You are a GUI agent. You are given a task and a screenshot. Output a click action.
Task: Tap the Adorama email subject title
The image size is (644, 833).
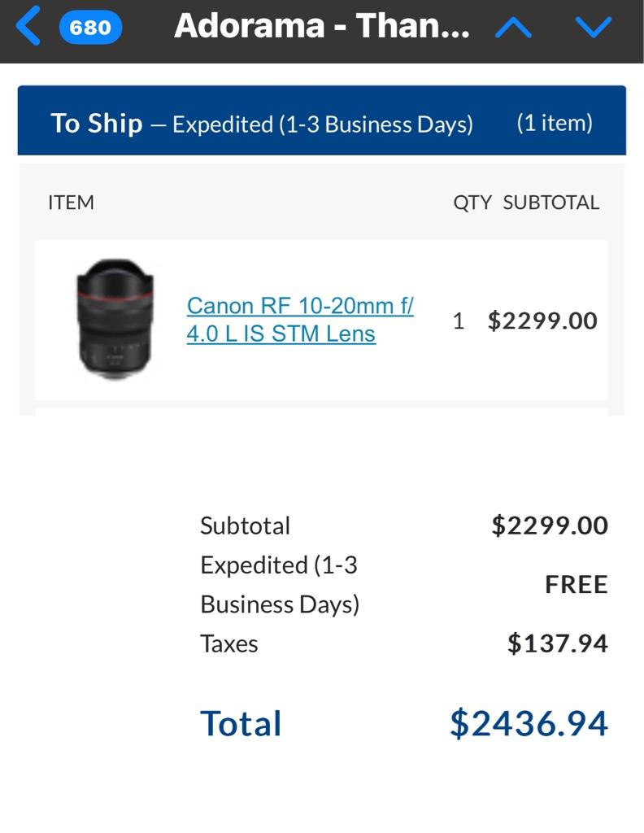(x=322, y=25)
